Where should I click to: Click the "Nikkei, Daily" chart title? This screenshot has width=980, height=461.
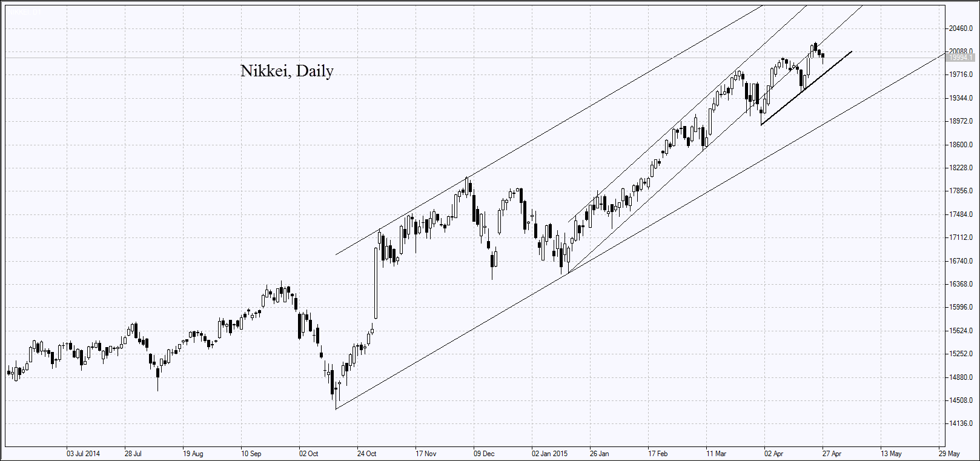[x=287, y=71]
